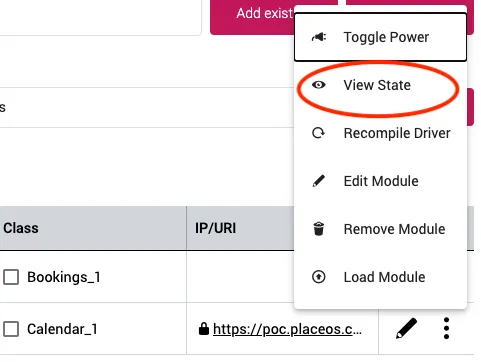Click the pencil edit icon in Calendar_1 row
481x362 pixels.
tap(406, 328)
